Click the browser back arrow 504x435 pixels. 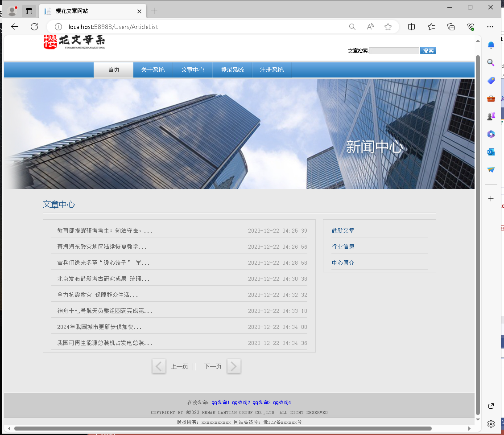[15, 27]
